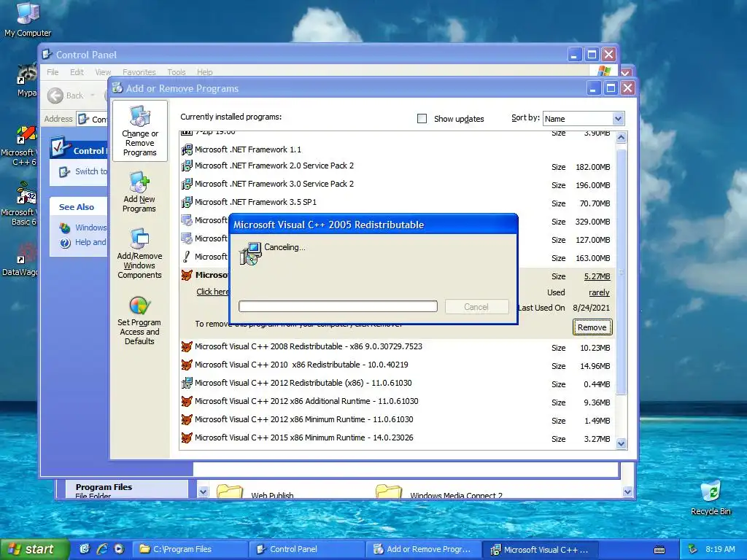The image size is (747, 560).
Task: Click Control Panel Back arrow button
Action: pos(55,96)
